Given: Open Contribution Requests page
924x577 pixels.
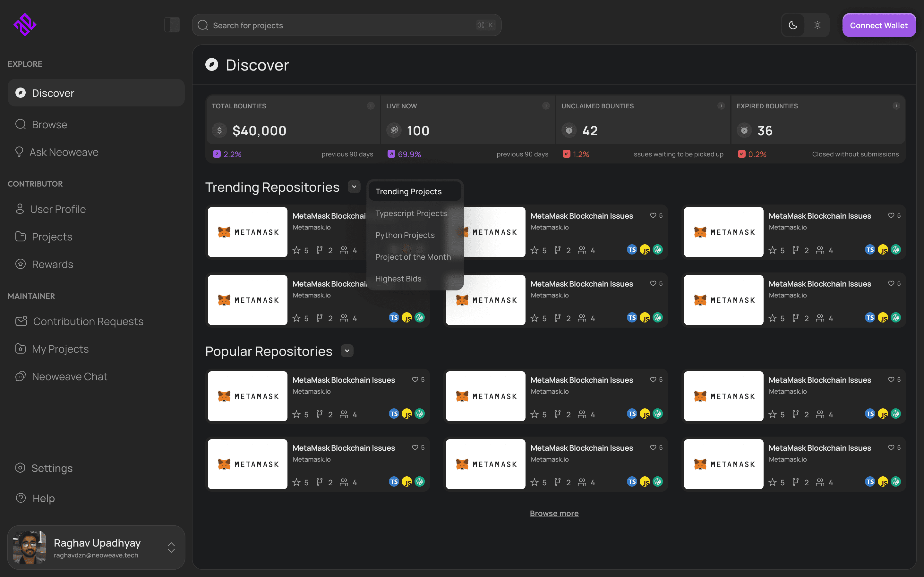Looking at the screenshot, I should tap(88, 321).
